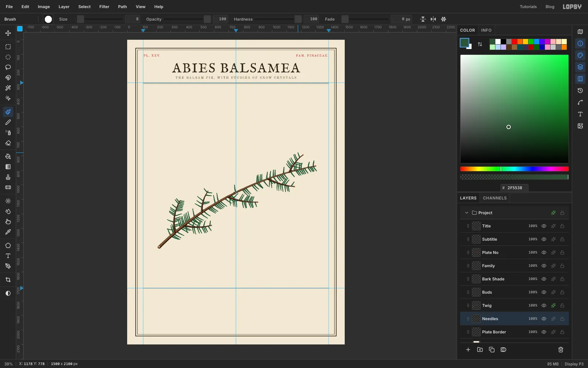Add a new layer with plus icon
Screen dimensions: 588x368
pyautogui.click(x=468, y=350)
